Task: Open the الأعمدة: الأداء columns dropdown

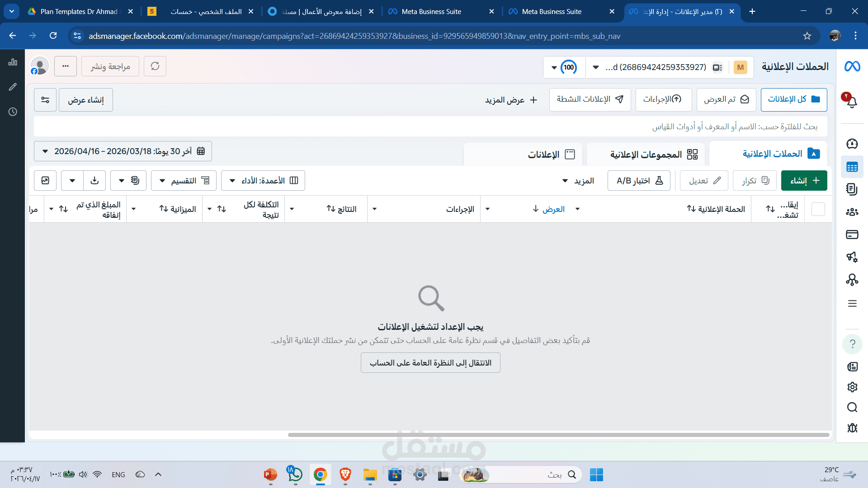Action: click(x=264, y=180)
